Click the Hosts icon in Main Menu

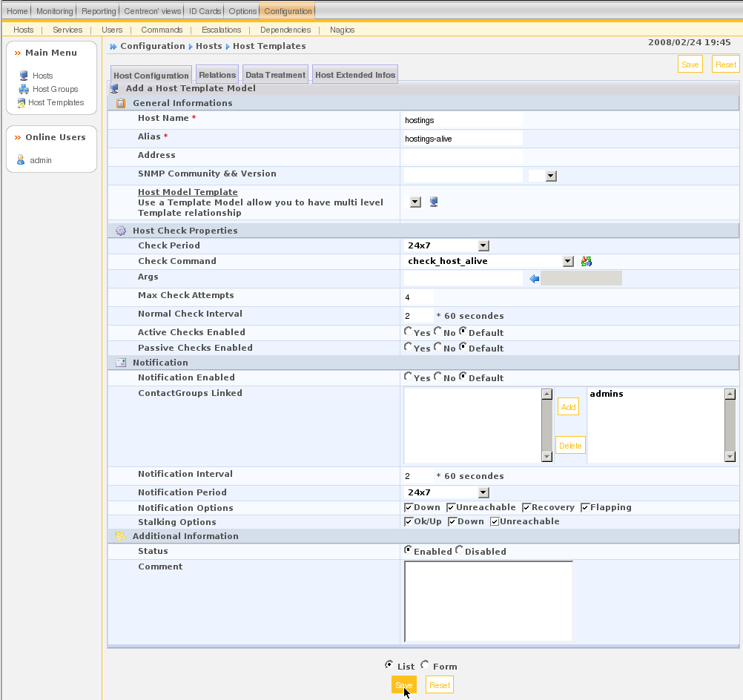[x=24, y=76]
